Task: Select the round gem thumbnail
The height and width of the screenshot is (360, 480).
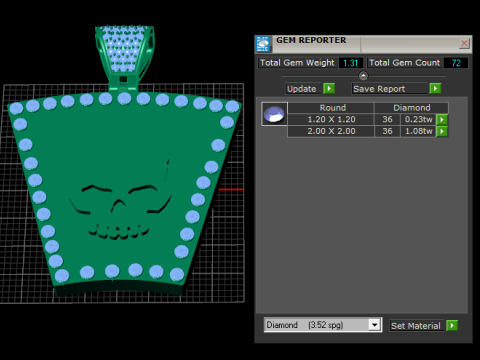Action: click(x=274, y=114)
